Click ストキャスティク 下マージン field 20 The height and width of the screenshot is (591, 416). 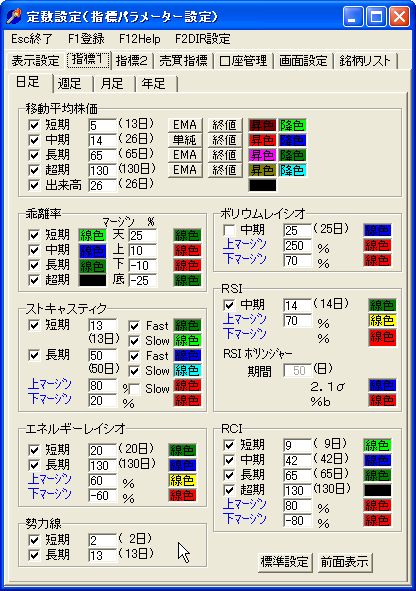102,400
